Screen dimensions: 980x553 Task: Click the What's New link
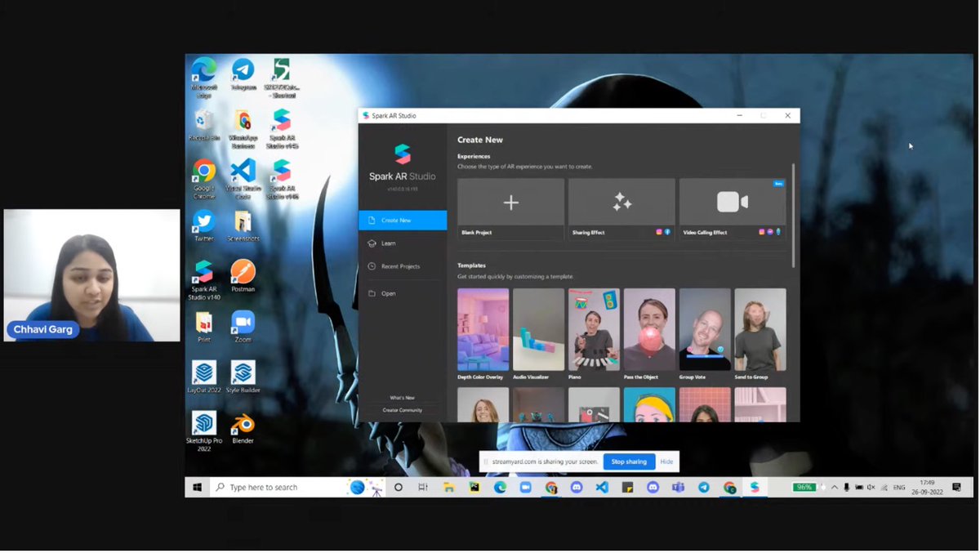(402, 398)
